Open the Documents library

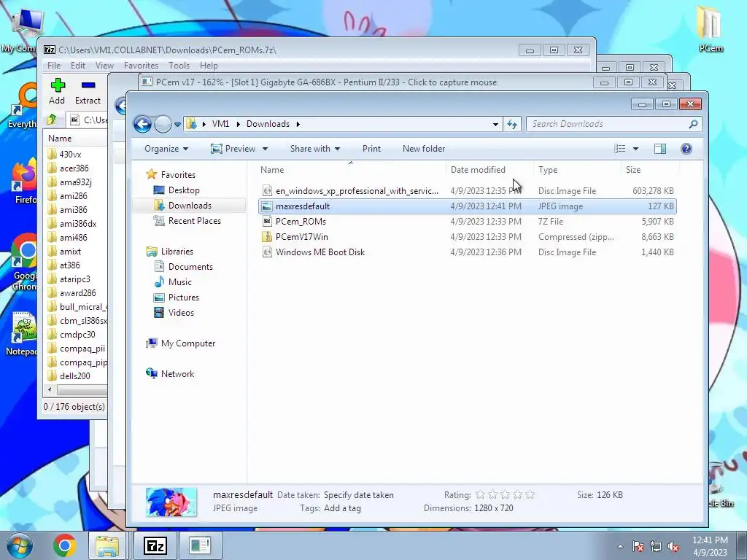[190, 267]
